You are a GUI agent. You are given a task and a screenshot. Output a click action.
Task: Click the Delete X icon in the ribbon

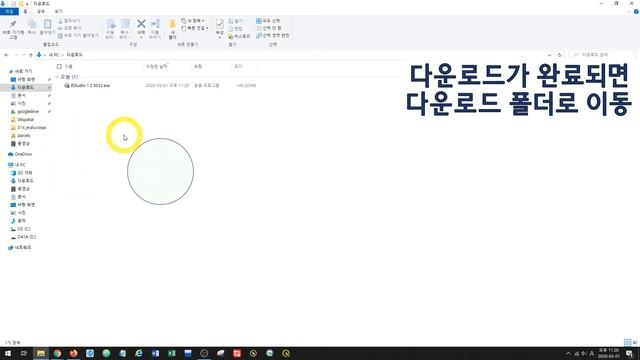[x=141, y=25]
